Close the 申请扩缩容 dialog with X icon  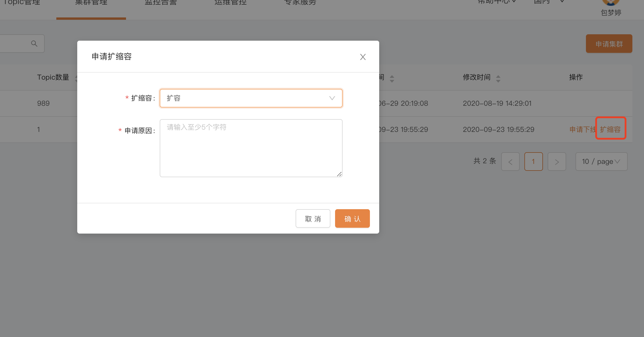click(363, 57)
